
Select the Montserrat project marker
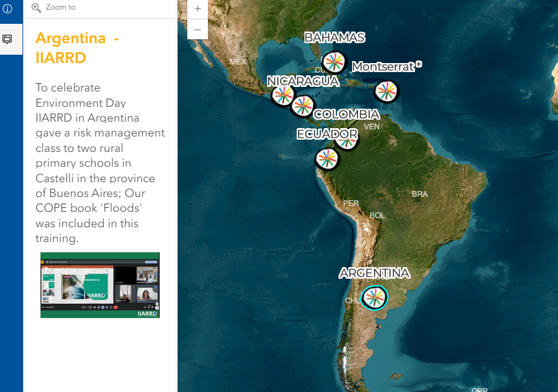coord(386,91)
